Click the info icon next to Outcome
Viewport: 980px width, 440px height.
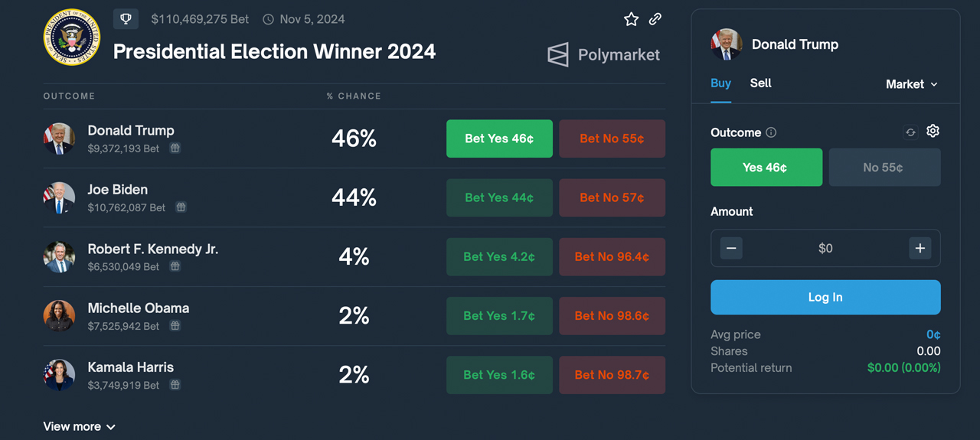pyautogui.click(x=771, y=132)
